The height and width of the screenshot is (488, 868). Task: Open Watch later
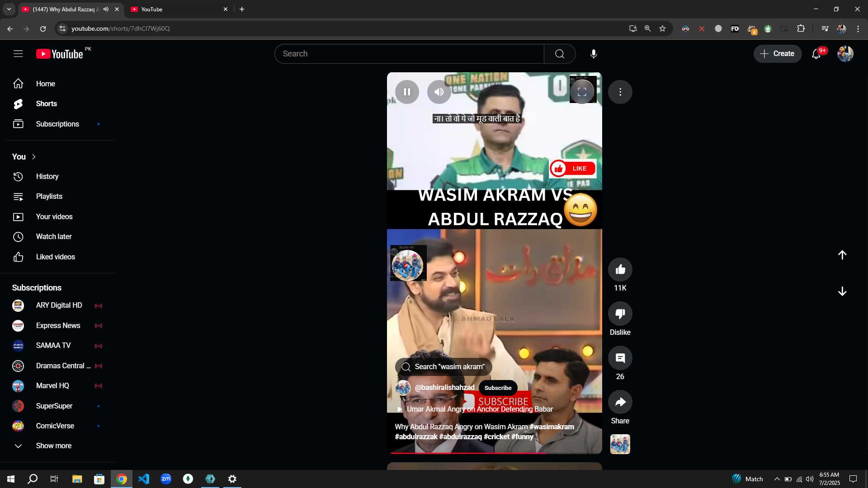point(57,237)
